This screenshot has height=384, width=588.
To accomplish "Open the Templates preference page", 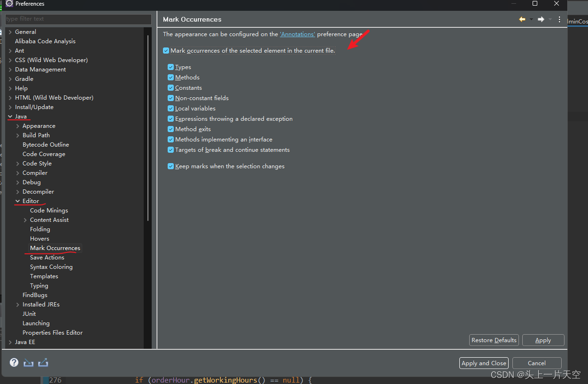I will click(44, 276).
